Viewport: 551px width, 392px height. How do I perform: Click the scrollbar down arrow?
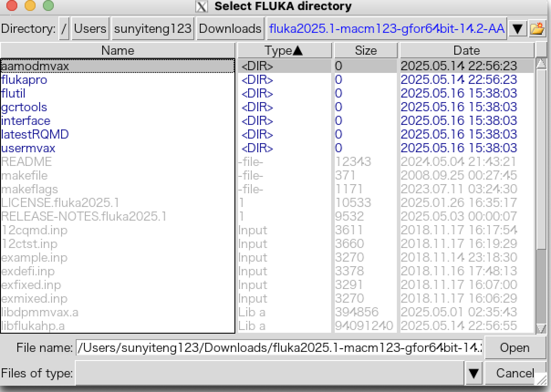(541, 328)
